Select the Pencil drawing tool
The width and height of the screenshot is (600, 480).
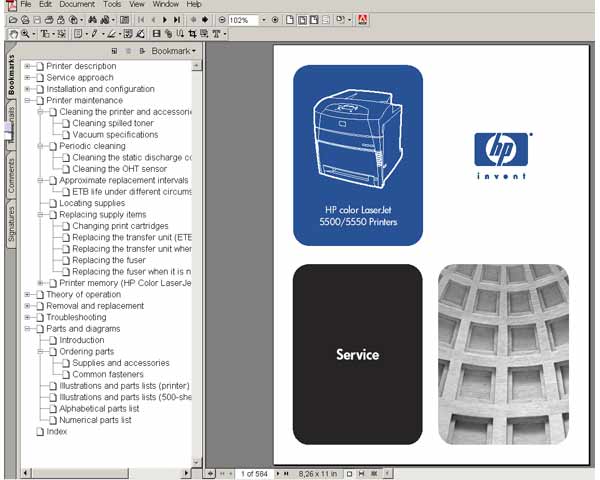94,34
